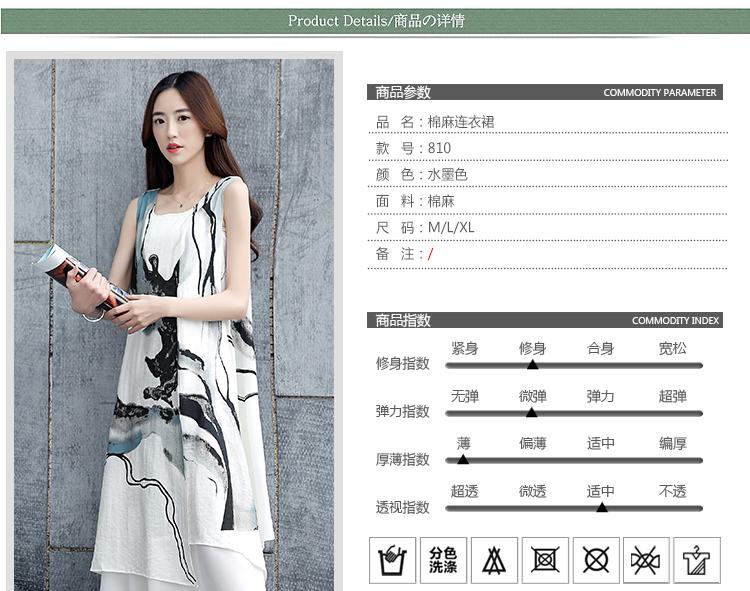Click the 透视指数 slider triangle marker

601,507
